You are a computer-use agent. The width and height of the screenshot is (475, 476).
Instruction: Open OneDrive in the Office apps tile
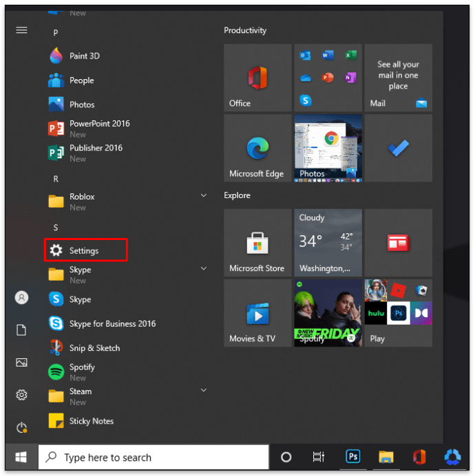tap(306, 78)
